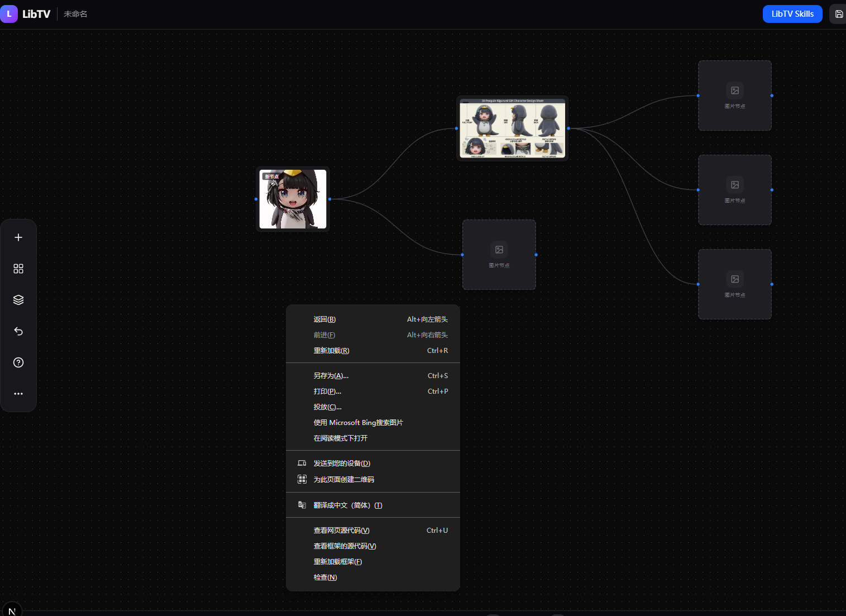This screenshot has height=616, width=846.
Task: Select 返回(B) in context menu
Action: click(x=373, y=319)
